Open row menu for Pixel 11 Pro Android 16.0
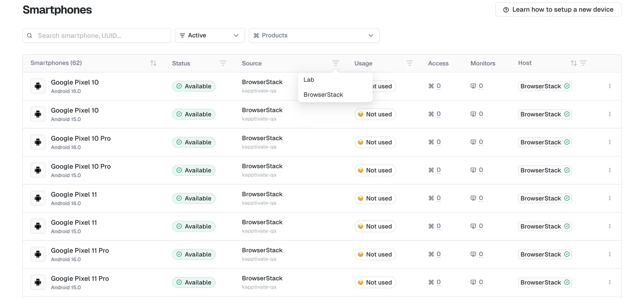Image resolution: width=644 pixels, height=299 pixels. pos(610,254)
